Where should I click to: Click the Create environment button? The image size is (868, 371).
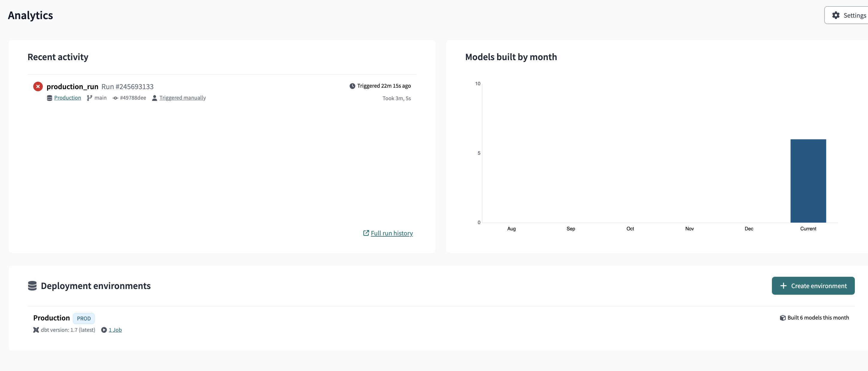pos(813,286)
